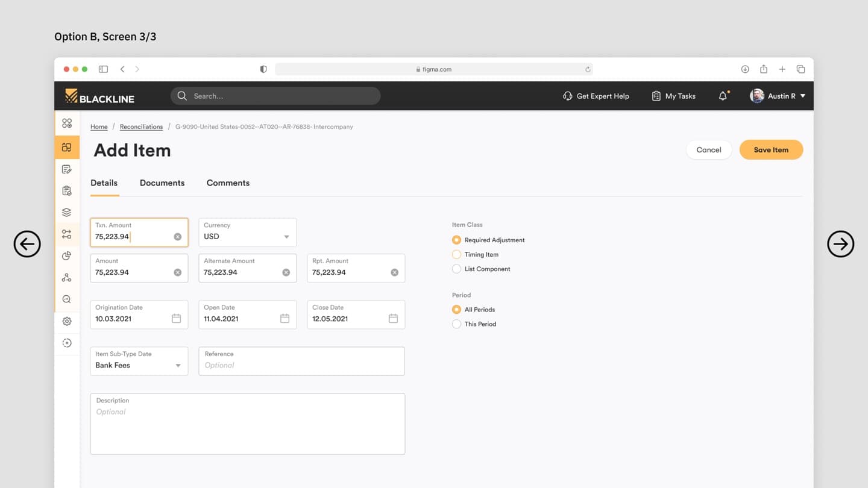Image resolution: width=868 pixels, height=488 pixels.
Task: Click the Open Date value 11.04.2021
Action: coord(221,319)
